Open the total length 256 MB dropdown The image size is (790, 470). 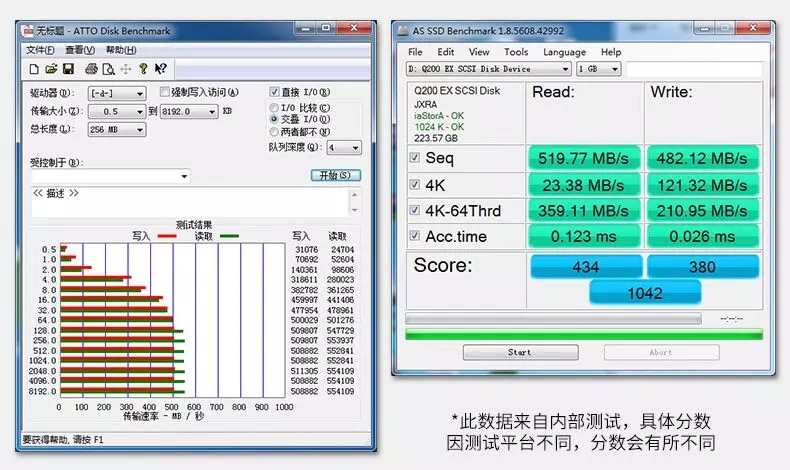click(117, 129)
